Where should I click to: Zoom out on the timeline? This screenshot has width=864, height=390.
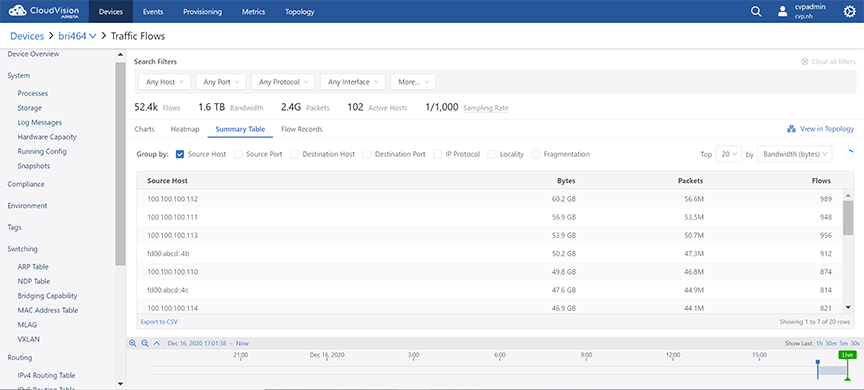pyautogui.click(x=144, y=343)
